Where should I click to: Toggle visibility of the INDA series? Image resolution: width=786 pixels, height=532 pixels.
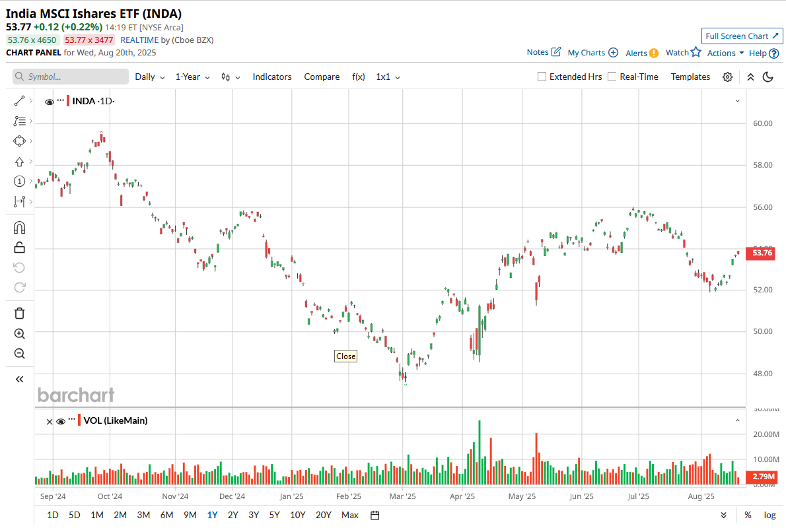point(49,102)
